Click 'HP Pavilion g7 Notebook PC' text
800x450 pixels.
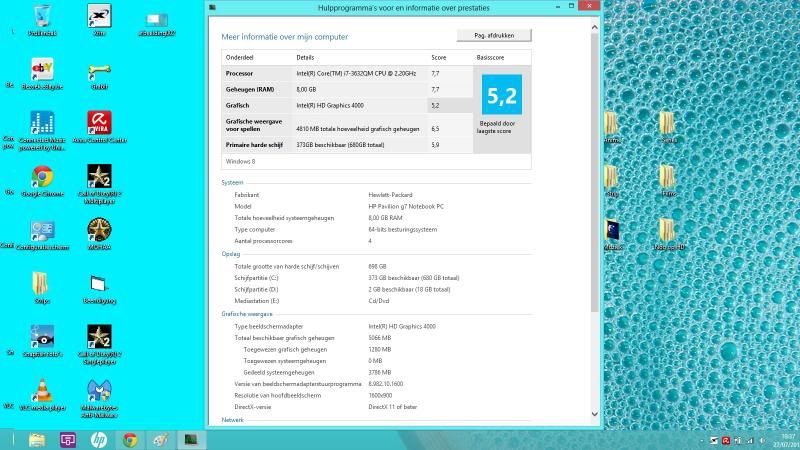(x=406, y=207)
